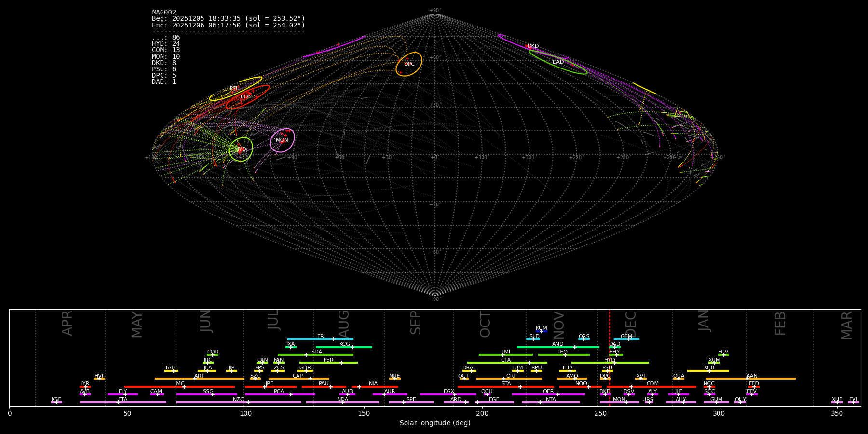Screen dimensions: 868x434
Task: Click the APR month label
Action: 68,323
